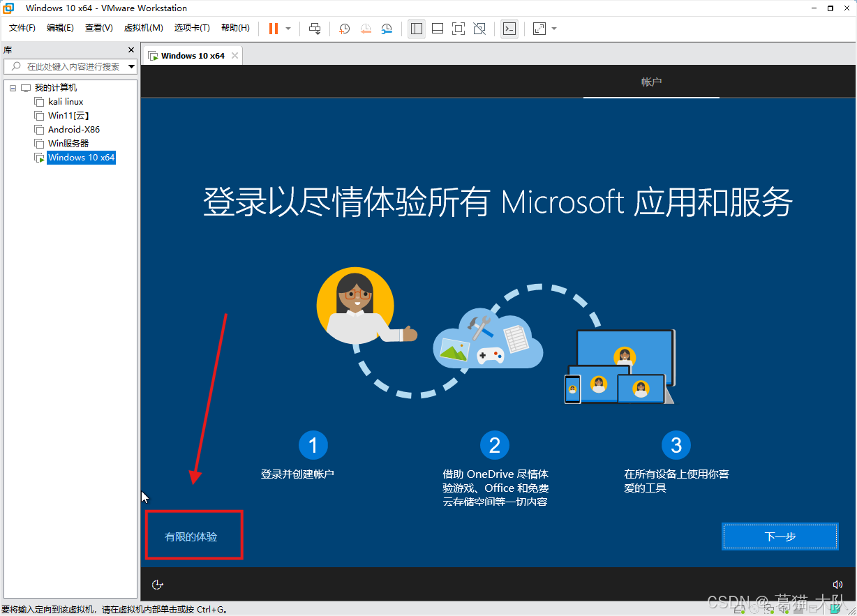Click the VMware Workstation title bar logo
Viewport: 857px width, 616px height.
point(8,8)
